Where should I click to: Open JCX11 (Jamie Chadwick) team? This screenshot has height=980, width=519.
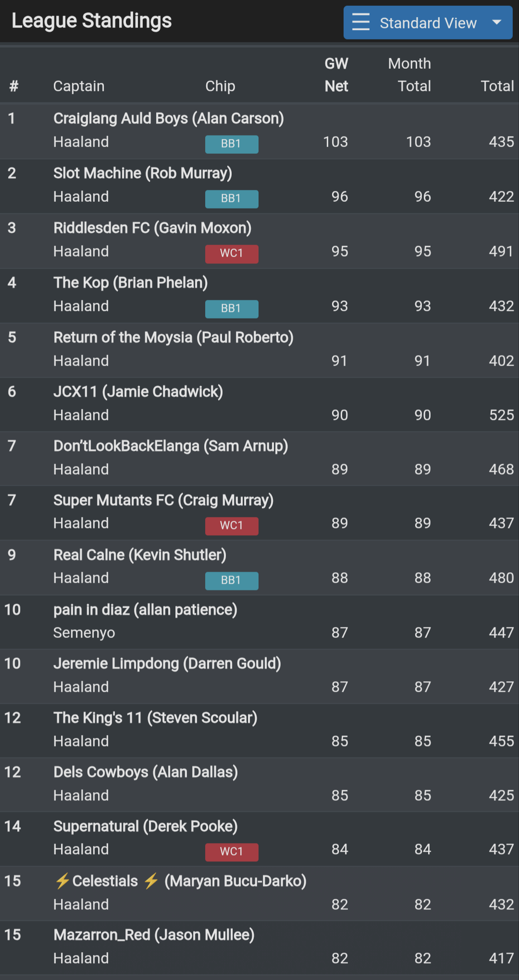(138, 392)
